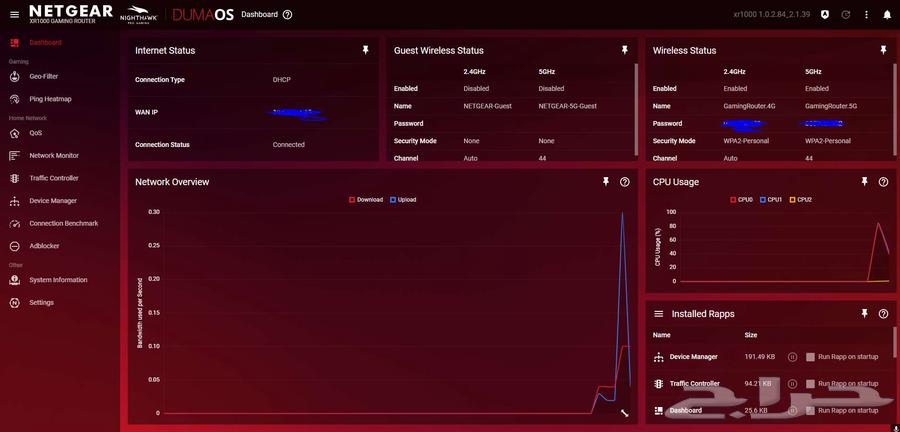Click the Ping Heatmap sidebar icon
The image size is (900, 432).
click(15, 99)
